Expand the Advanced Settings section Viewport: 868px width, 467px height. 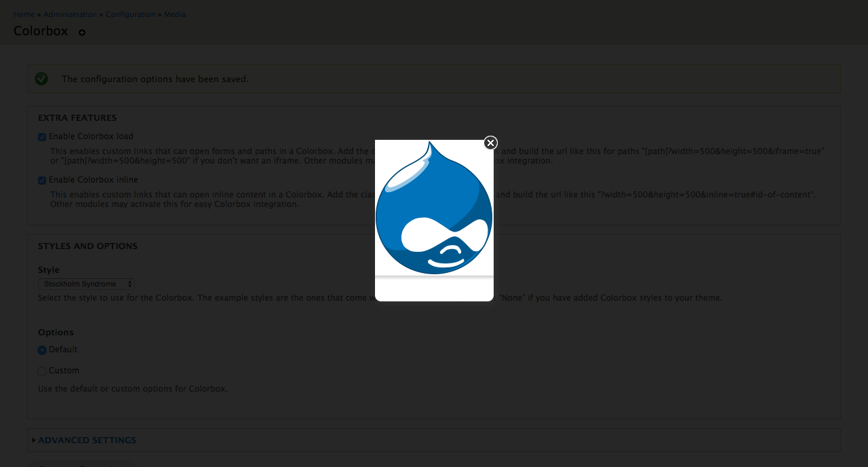pos(87,441)
